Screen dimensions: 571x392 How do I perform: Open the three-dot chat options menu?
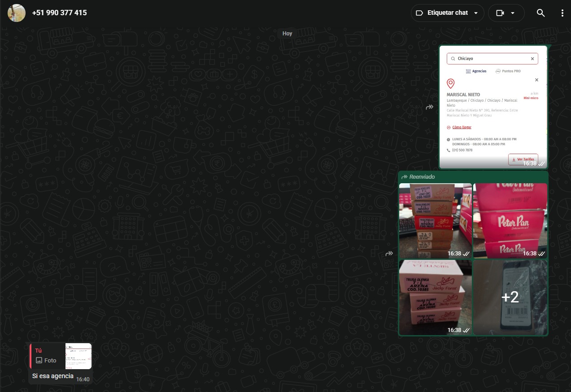(562, 13)
